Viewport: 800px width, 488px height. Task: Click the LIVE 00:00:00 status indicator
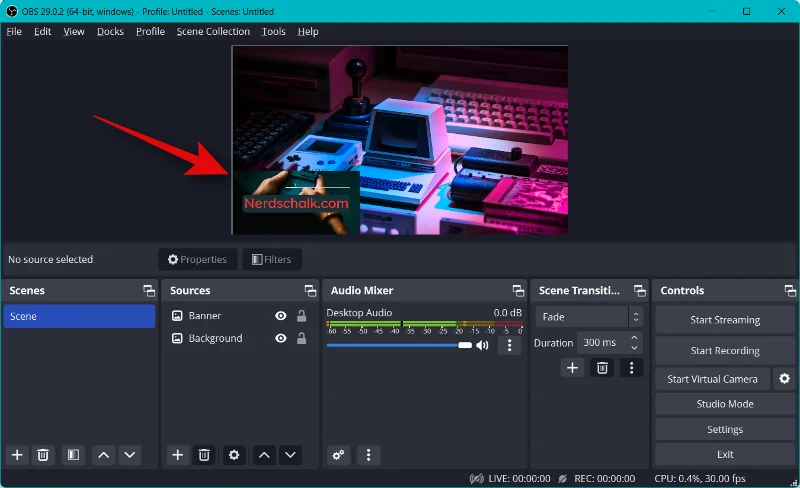click(x=510, y=479)
